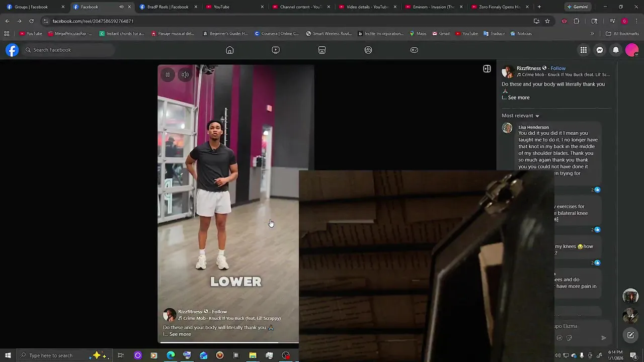This screenshot has width=644, height=362.
Task: Mute the reel audio
Action: 185,75
